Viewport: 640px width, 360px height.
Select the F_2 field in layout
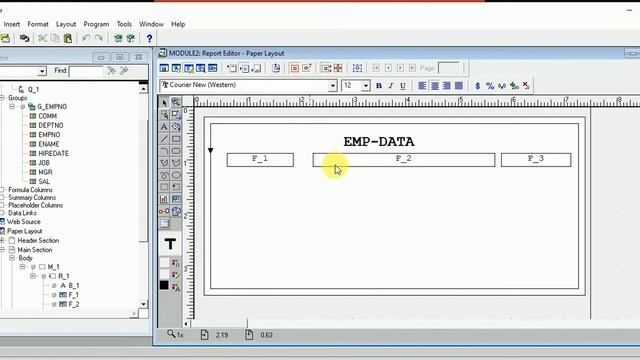pyautogui.click(x=404, y=160)
